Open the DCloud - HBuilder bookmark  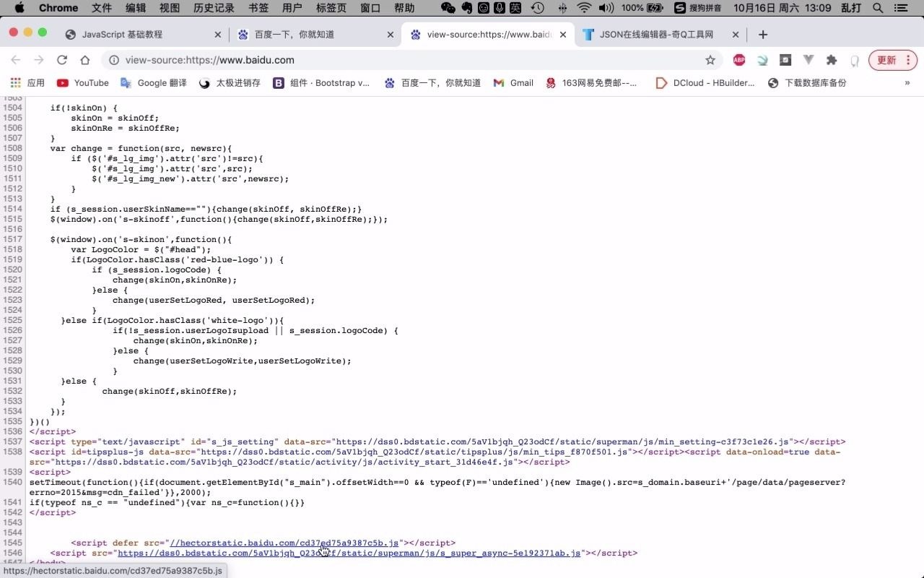coord(705,83)
